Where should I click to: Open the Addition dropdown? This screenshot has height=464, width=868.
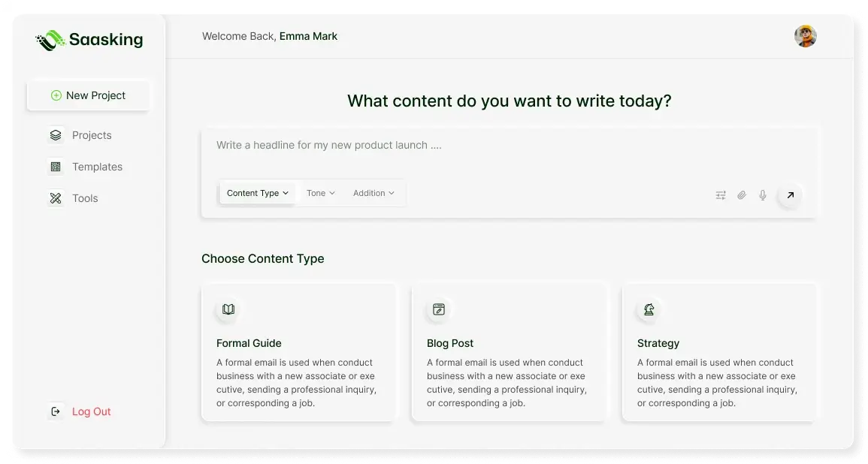tap(374, 193)
